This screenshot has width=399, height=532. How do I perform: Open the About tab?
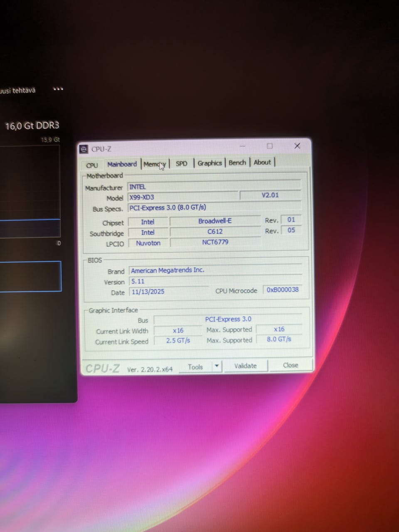click(262, 162)
